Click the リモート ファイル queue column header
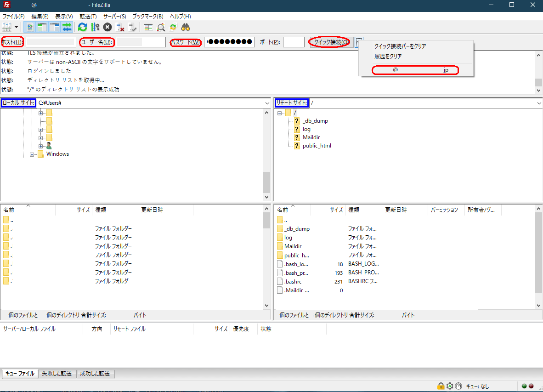This screenshot has height=392, width=543. click(x=152, y=329)
